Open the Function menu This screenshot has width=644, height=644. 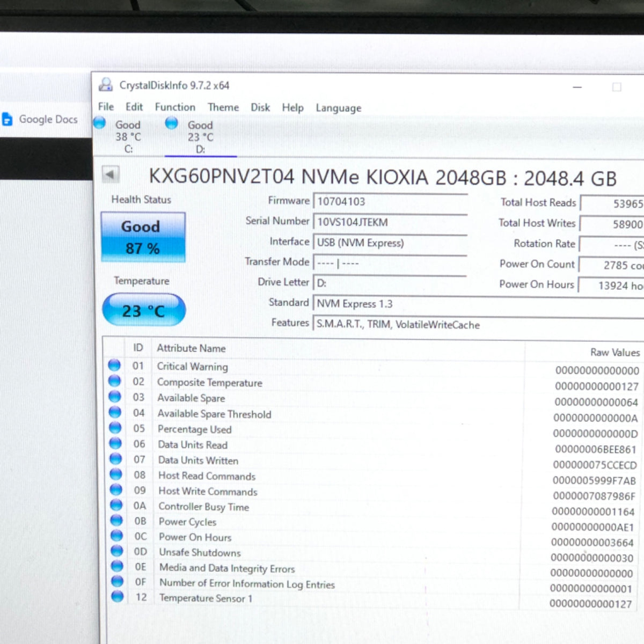pyautogui.click(x=175, y=107)
